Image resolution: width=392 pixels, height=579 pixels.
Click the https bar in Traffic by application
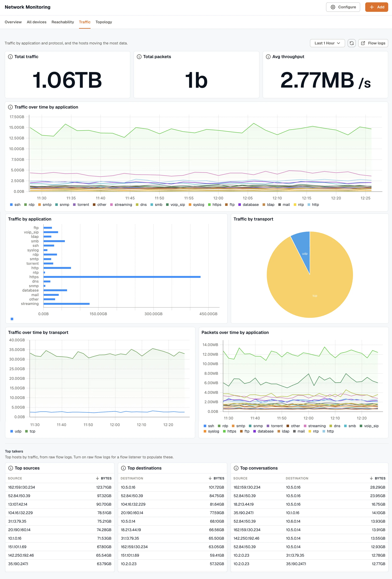click(122, 277)
